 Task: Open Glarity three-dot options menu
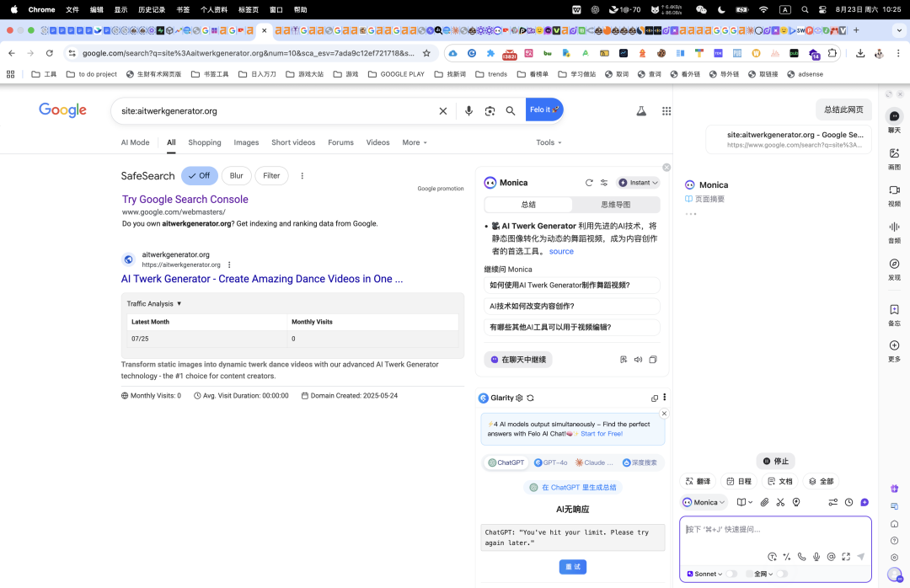pyautogui.click(x=665, y=398)
